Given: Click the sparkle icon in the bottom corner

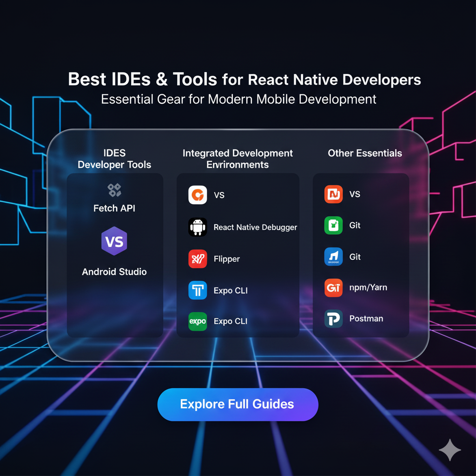Looking at the screenshot, I should pos(450,450).
